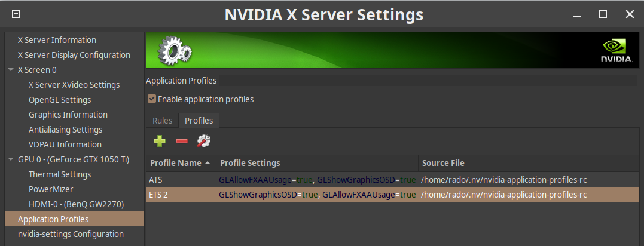Collapse the GPU 0 GeForce GTX 1050 Ti node
The image size is (644, 246).
[11, 159]
